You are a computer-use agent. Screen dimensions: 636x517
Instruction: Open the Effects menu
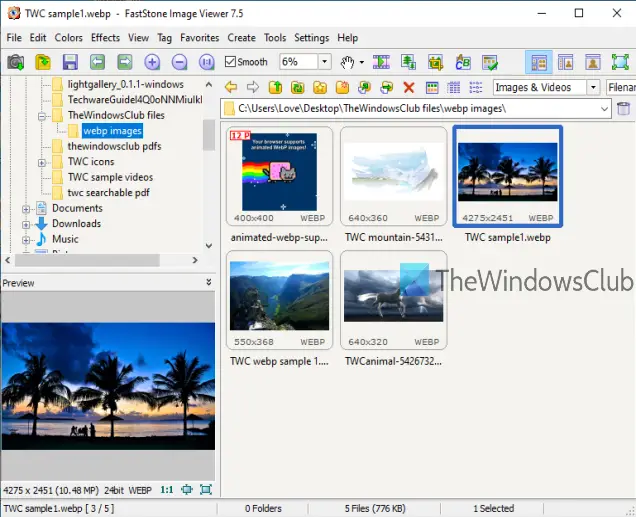(105, 38)
